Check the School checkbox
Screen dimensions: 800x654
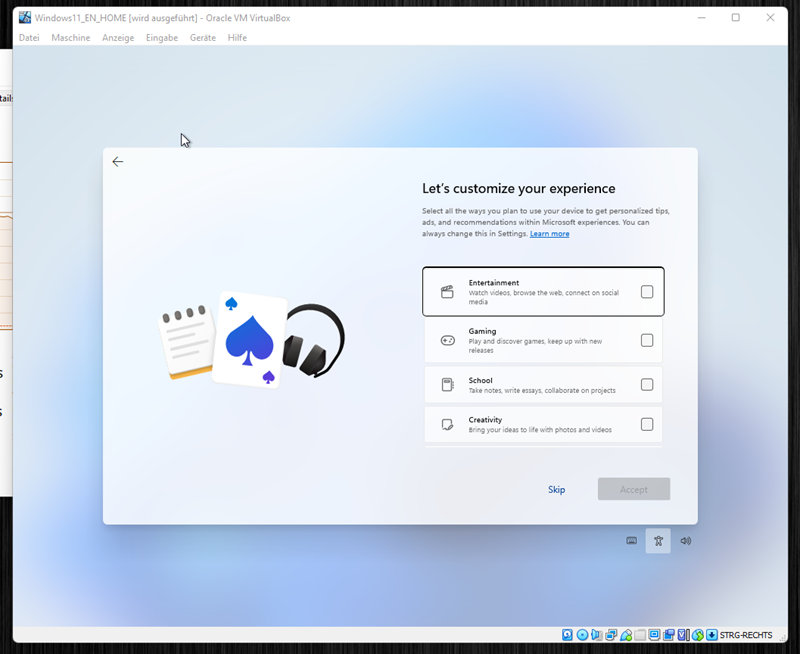[x=647, y=385]
